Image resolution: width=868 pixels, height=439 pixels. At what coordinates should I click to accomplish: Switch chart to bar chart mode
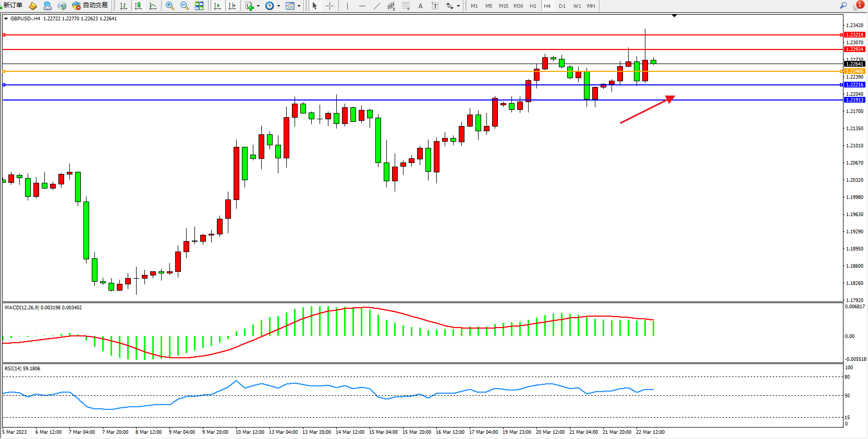124,6
